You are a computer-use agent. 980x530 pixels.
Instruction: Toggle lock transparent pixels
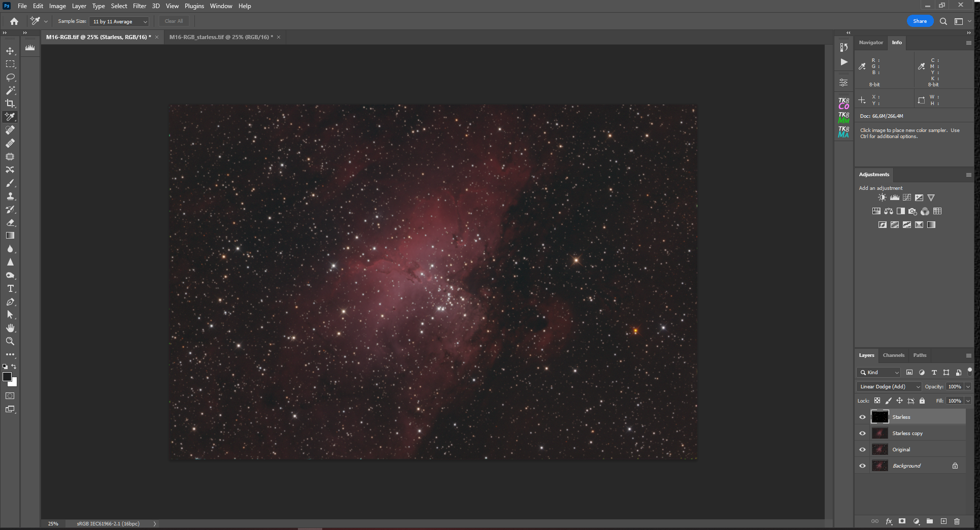click(x=877, y=401)
